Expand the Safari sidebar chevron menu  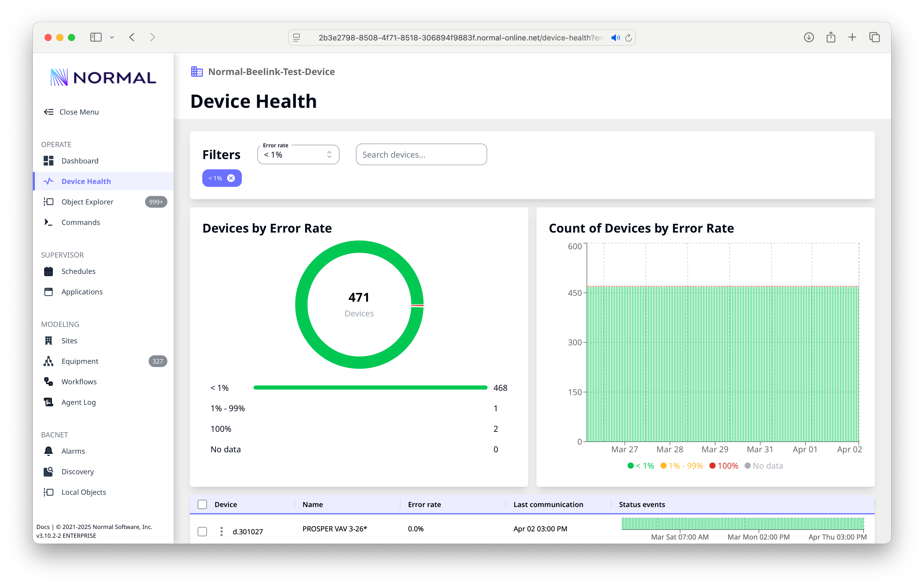[112, 37]
